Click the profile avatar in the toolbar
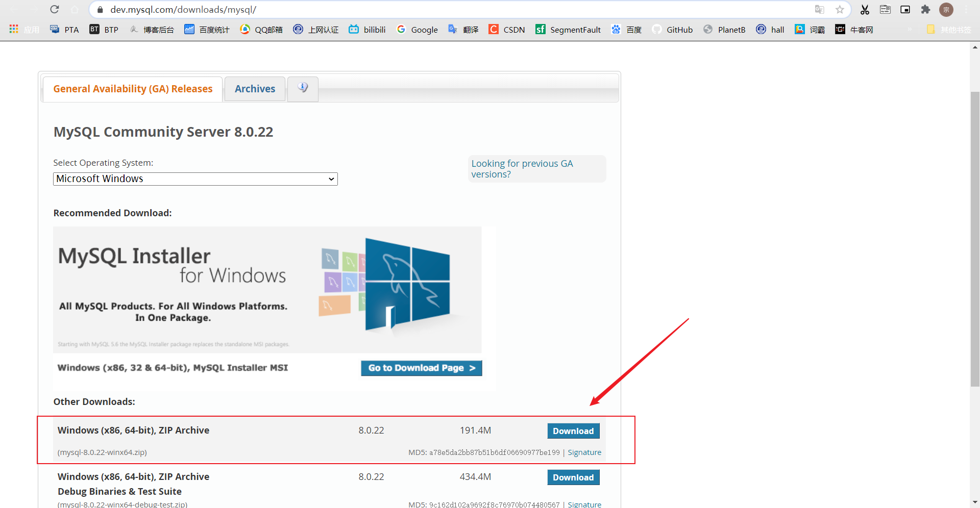This screenshot has height=508, width=980. (x=946, y=10)
